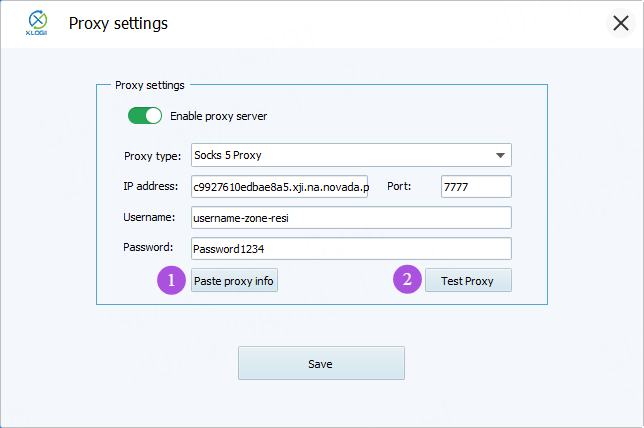Run the Test Proxy button
Viewport: 644px width, 428px height.
coord(467,281)
